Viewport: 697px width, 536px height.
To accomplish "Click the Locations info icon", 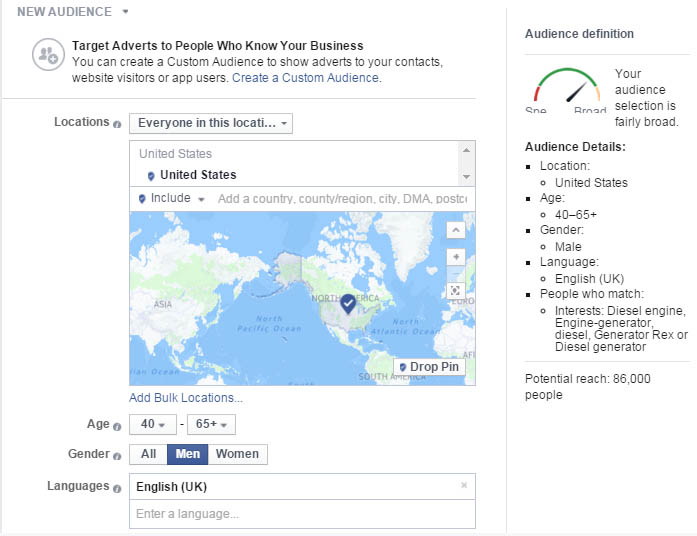I will point(117,124).
